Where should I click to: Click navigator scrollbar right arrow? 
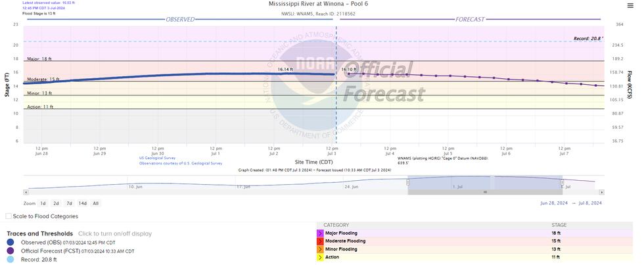[x=602, y=192]
